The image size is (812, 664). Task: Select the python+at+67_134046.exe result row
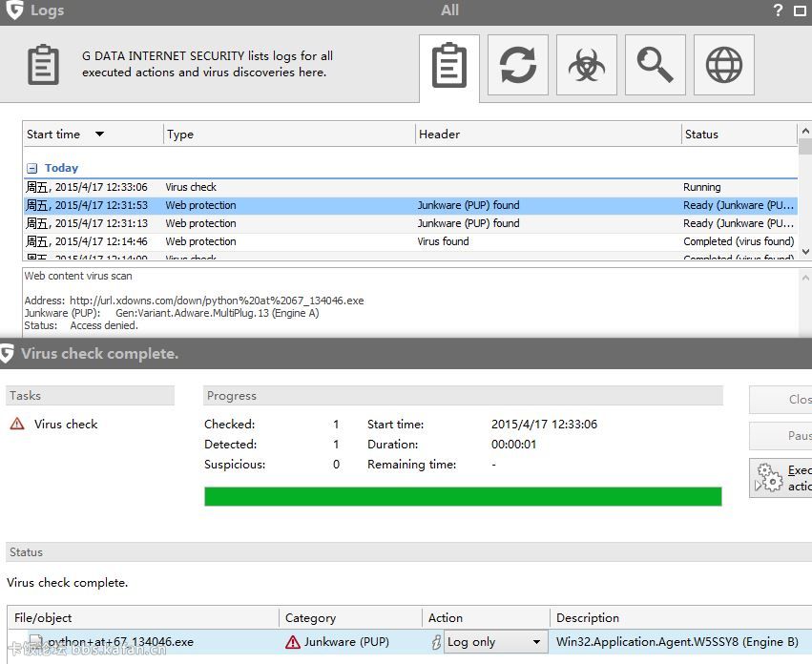410,642
